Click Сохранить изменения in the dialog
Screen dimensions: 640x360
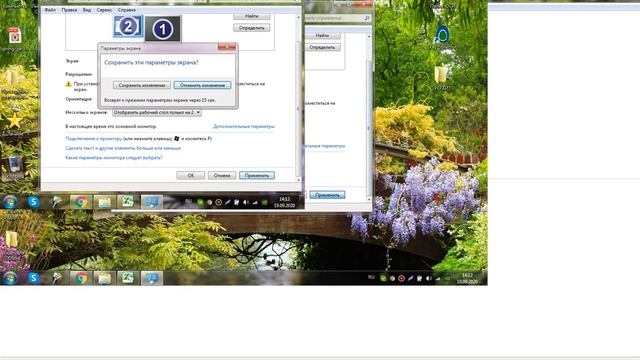142,85
